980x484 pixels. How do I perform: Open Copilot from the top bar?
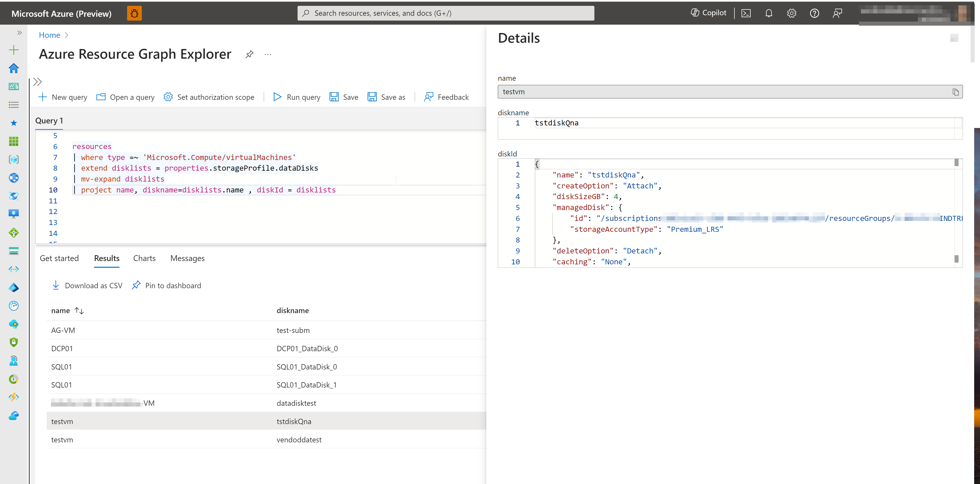pyautogui.click(x=708, y=13)
